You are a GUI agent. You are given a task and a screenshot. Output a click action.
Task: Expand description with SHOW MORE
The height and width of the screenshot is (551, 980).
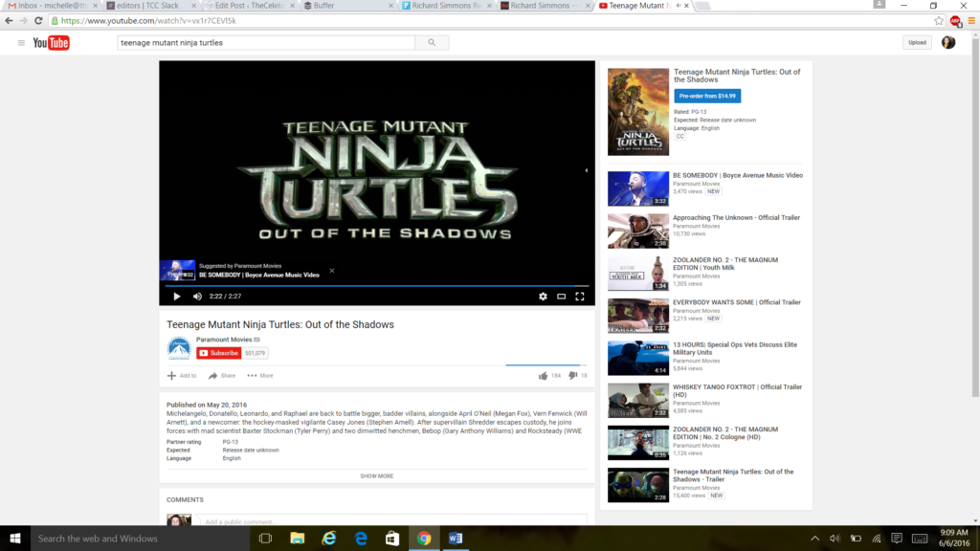point(376,475)
